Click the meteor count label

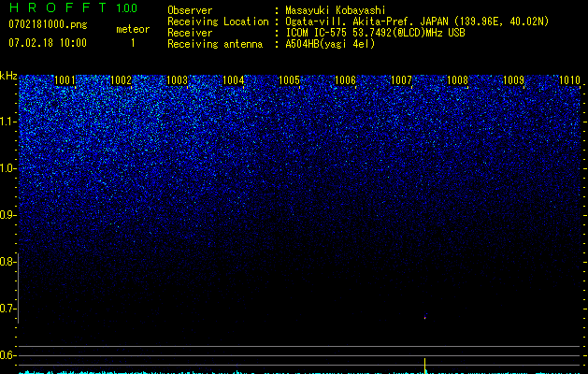[133, 29]
